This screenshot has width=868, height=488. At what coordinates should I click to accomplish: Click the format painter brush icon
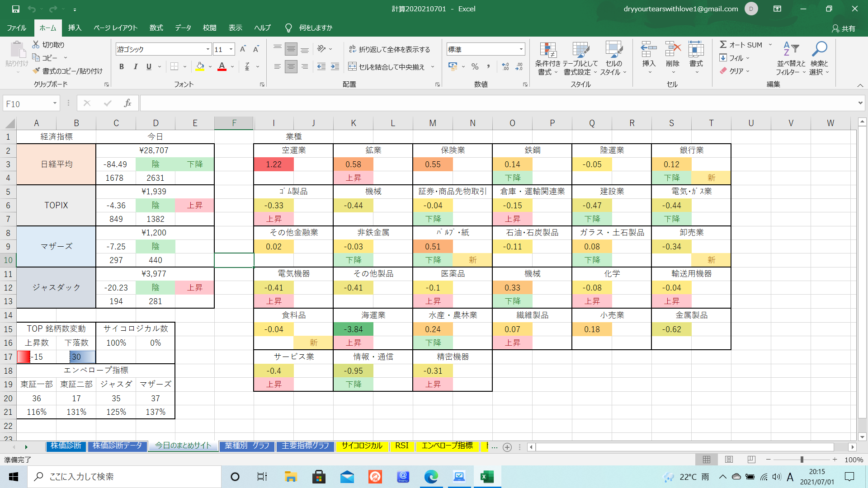point(37,71)
